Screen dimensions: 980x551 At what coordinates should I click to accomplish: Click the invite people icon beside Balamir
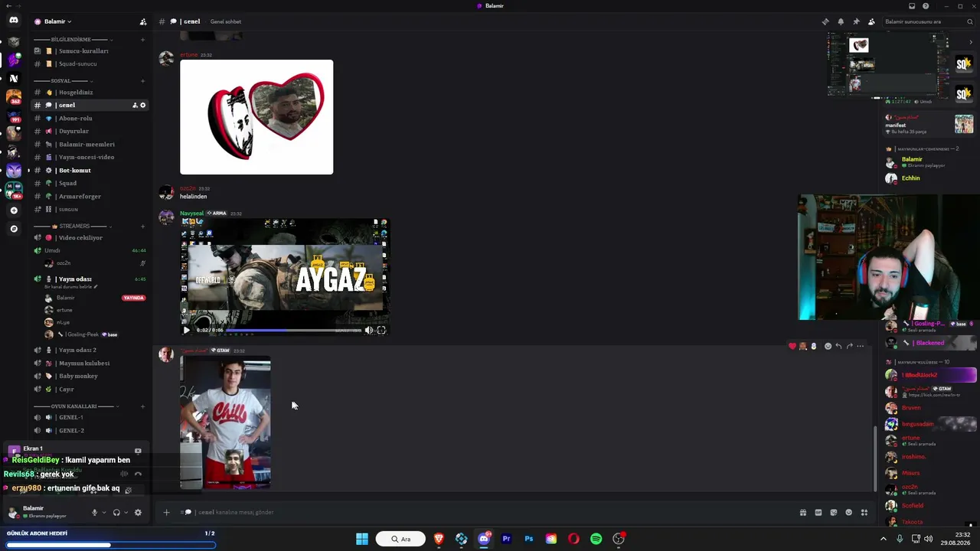[x=142, y=21]
